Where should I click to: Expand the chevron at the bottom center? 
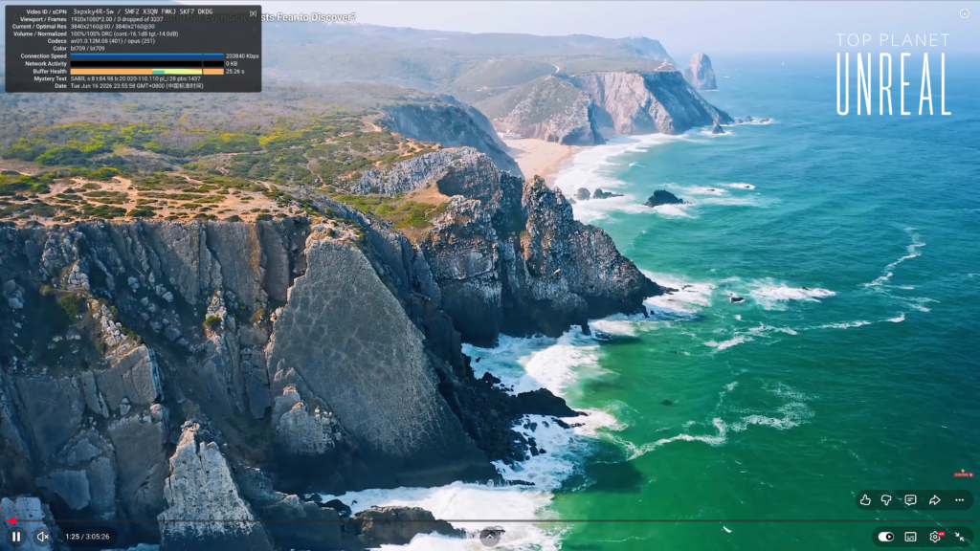[490, 536]
